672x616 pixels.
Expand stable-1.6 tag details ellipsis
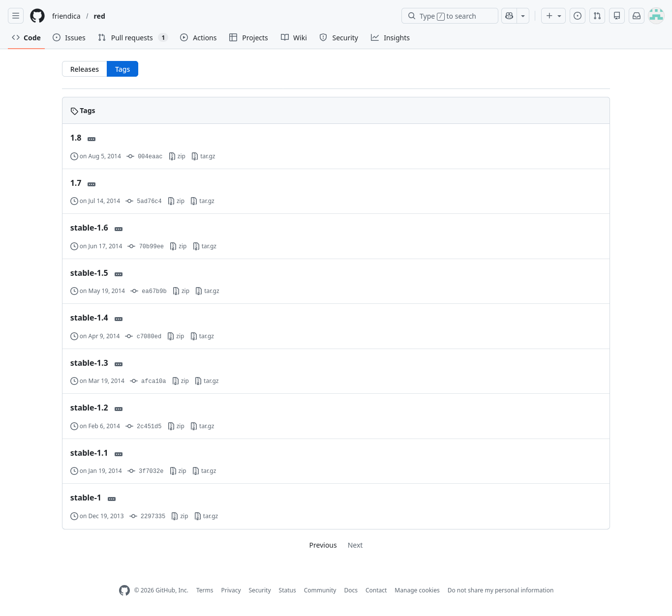[119, 229]
